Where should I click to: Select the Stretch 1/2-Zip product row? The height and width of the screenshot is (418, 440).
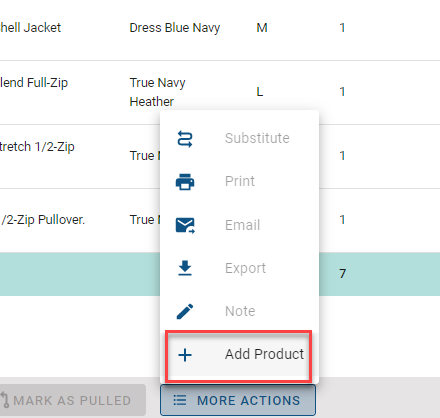pyautogui.click(x=220, y=156)
